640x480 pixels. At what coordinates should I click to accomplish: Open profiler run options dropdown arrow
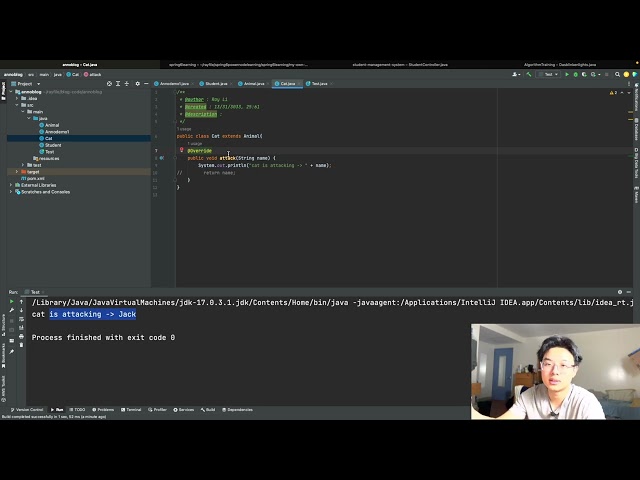coord(599,74)
